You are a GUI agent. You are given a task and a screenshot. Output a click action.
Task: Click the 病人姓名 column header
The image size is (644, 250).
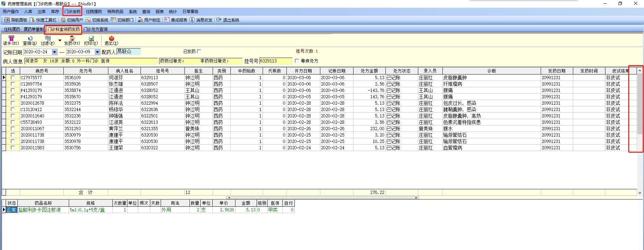pyautogui.click(x=124, y=71)
